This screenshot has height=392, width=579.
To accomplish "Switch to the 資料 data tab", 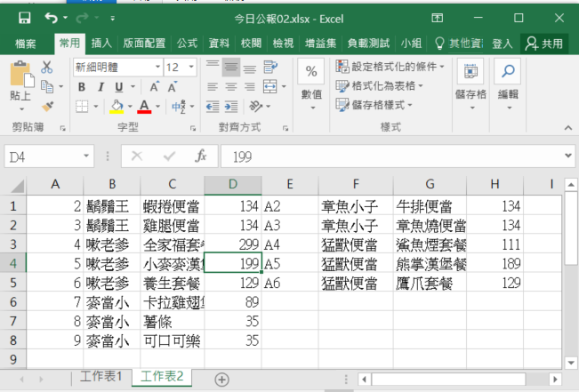I will (219, 44).
